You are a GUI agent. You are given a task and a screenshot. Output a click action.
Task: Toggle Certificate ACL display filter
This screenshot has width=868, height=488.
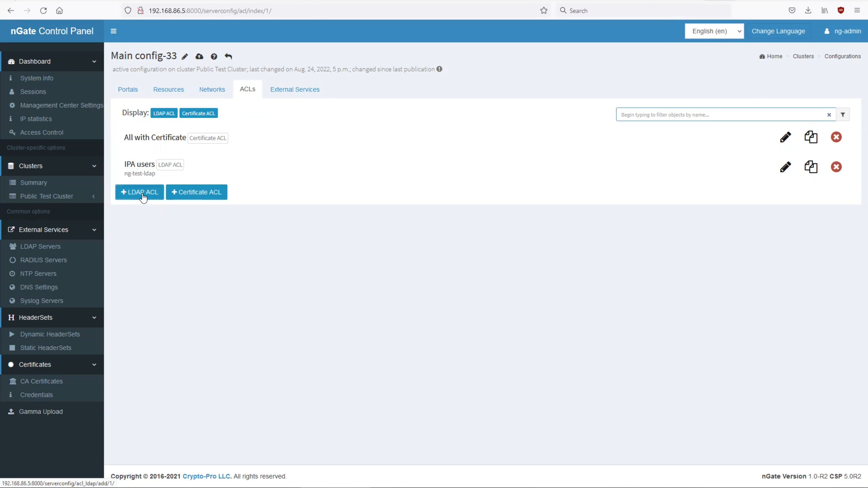point(199,113)
